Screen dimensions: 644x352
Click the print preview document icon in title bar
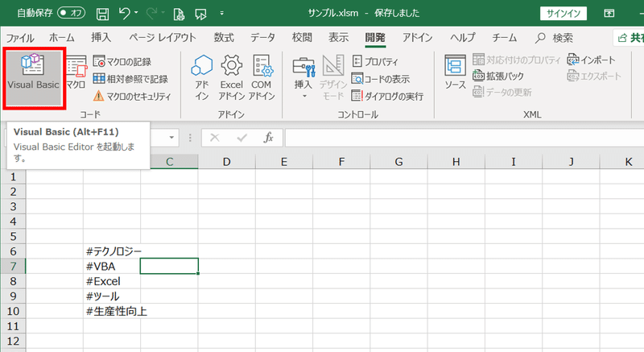[x=179, y=14]
